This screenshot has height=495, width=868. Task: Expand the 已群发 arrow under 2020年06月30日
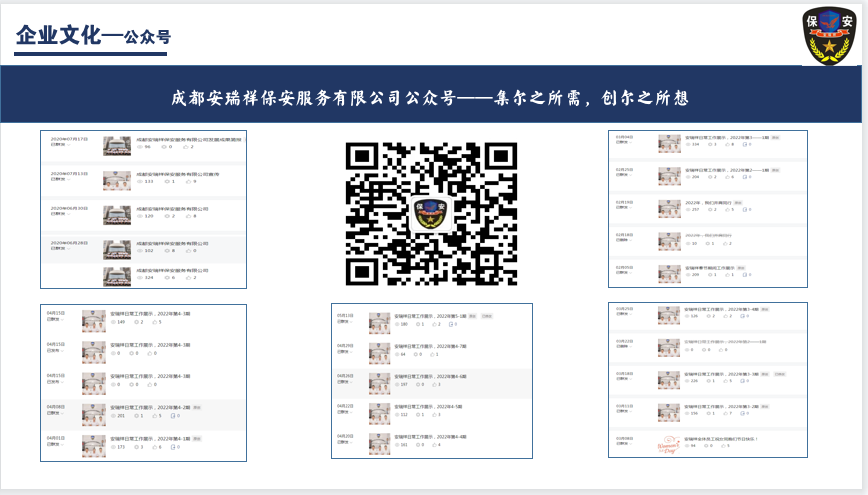[x=69, y=214]
